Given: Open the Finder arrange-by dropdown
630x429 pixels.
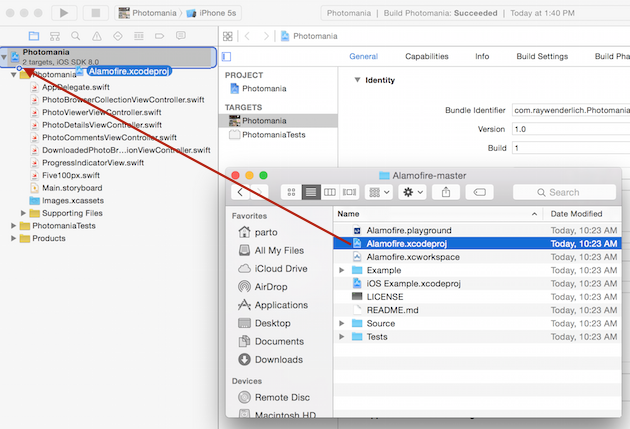Looking at the screenshot, I should point(379,192).
